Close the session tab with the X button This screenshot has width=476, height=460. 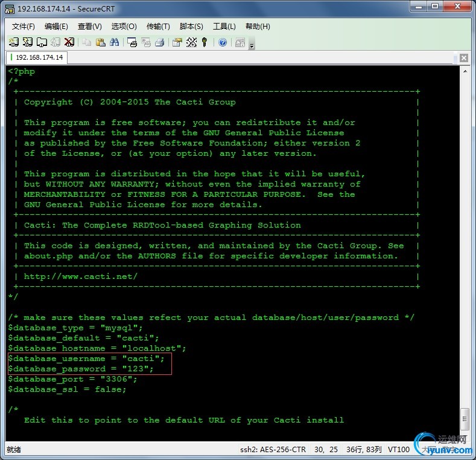pos(463,58)
